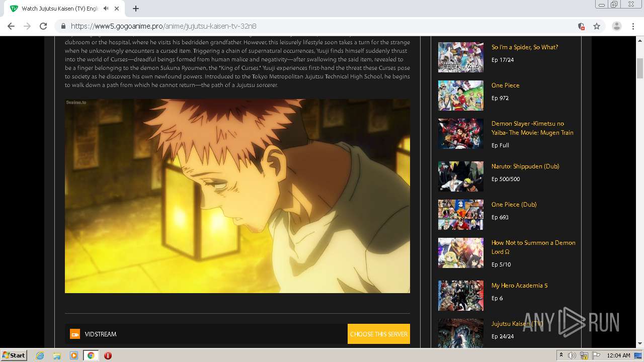644x362 pixels.
Task: Open Jujutsu Kaisen (TV) sidebar link
Action: (x=517, y=324)
